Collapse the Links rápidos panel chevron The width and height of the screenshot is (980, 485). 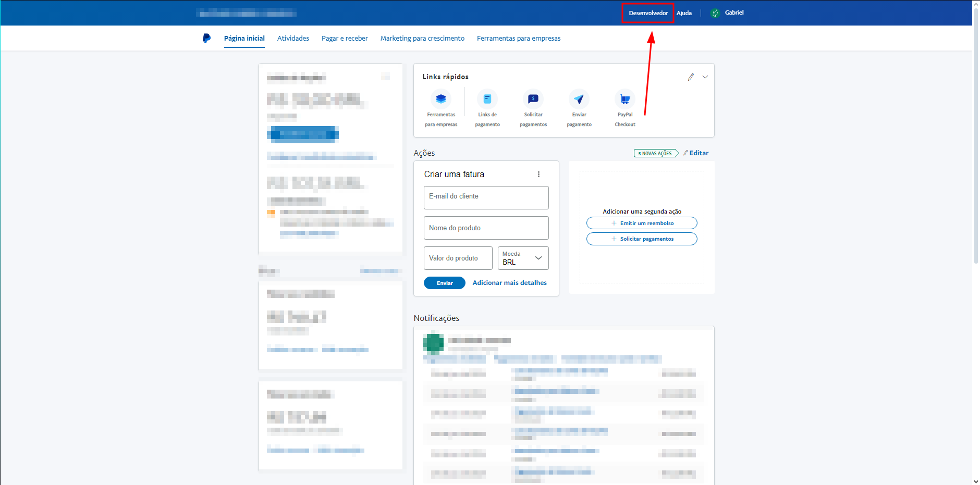(705, 77)
